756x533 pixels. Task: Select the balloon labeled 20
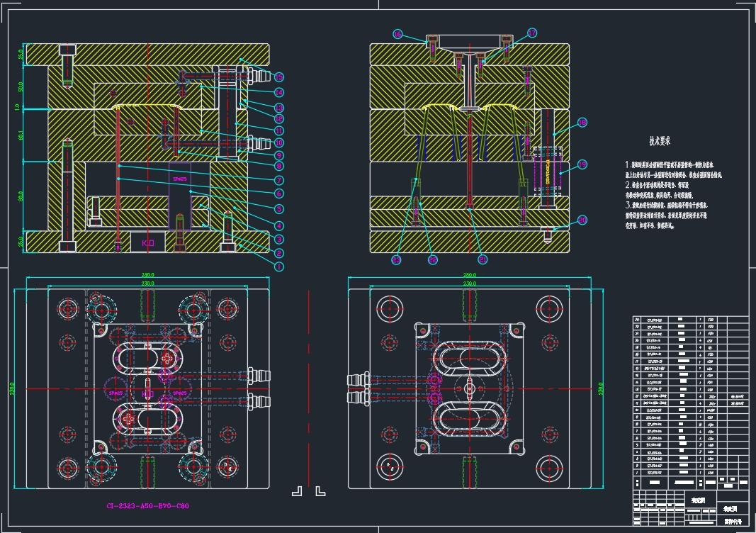click(582, 220)
